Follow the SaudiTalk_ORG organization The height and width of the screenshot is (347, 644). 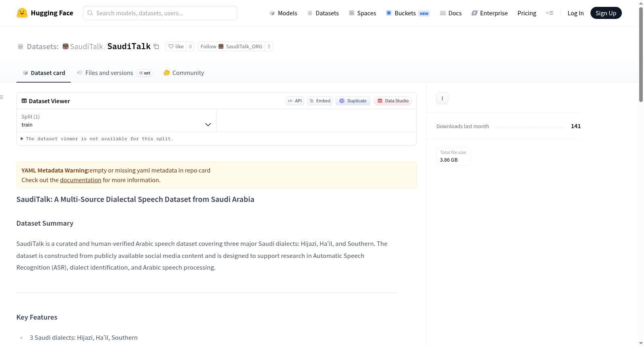click(x=231, y=46)
